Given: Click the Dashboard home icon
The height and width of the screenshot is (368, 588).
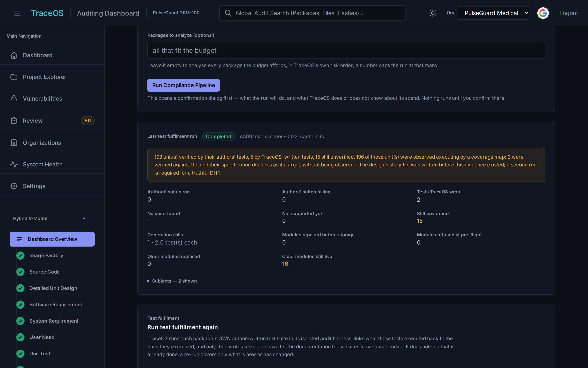Looking at the screenshot, I should click(x=14, y=55).
